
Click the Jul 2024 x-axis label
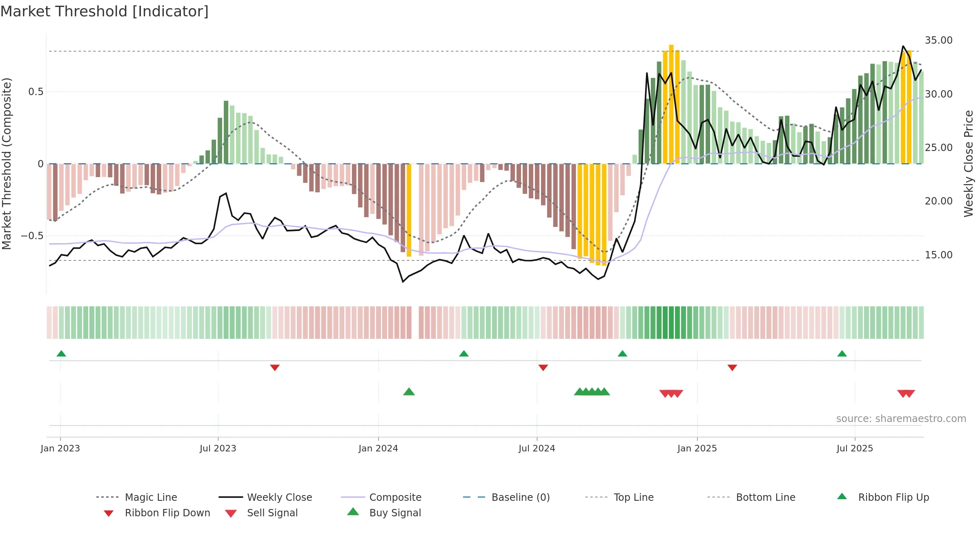click(x=537, y=448)
